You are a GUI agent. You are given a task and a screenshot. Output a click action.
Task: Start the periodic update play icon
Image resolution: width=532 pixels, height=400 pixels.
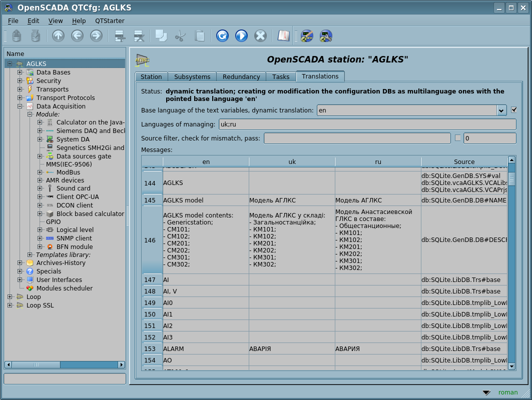(x=242, y=35)
